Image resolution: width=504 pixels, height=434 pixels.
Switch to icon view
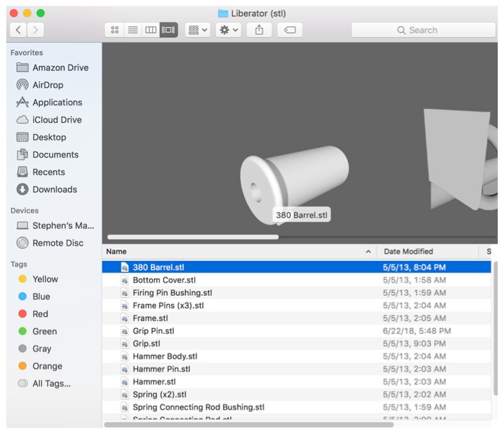[x=115, y=30]
